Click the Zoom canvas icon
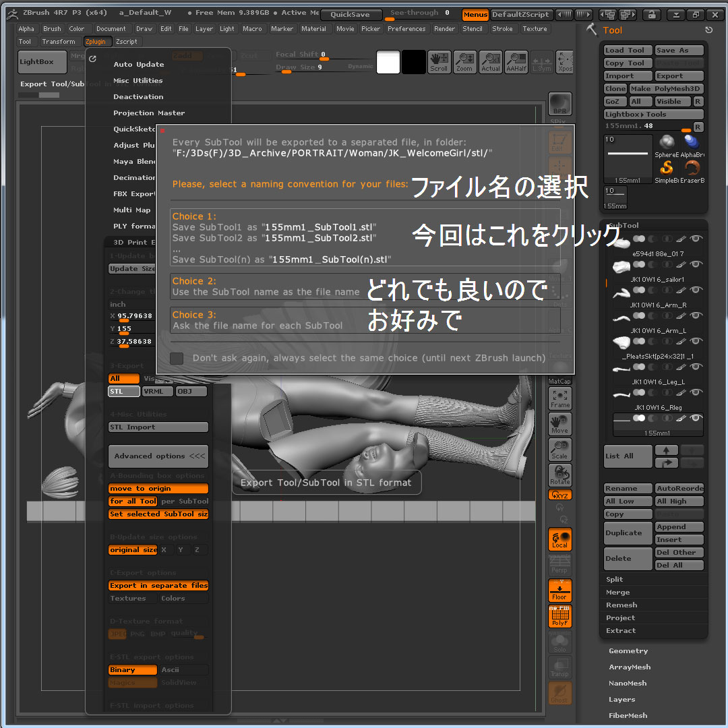The image size is (728, 728). click(x=464, y=62)
